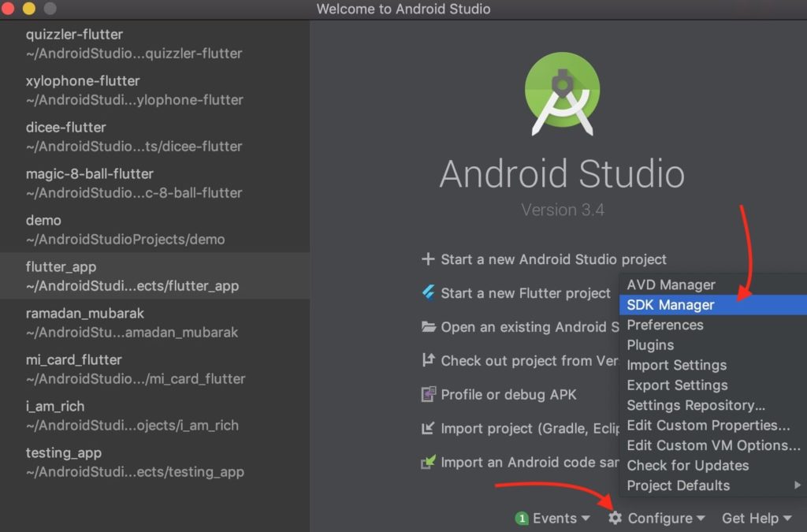Choose Plugins in the Configure menu

coord(650,345)
